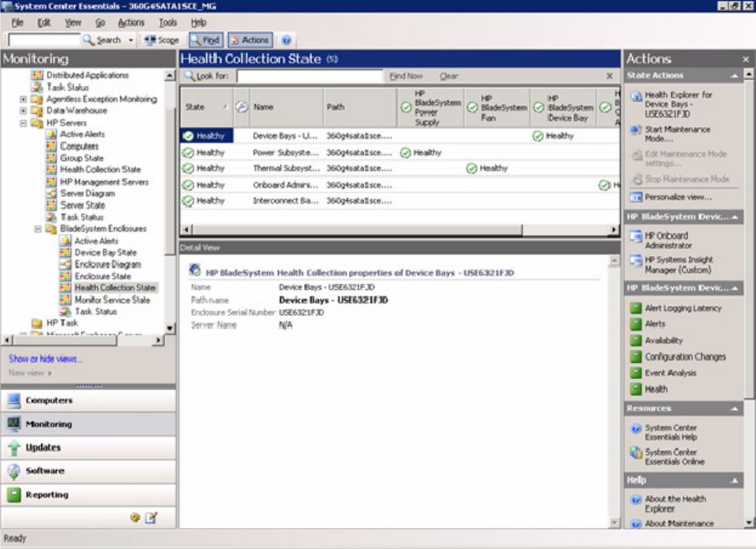Open Health Explorer for Device Bays
The height and width of the screenshot is (549, 756).
[678, 104]
